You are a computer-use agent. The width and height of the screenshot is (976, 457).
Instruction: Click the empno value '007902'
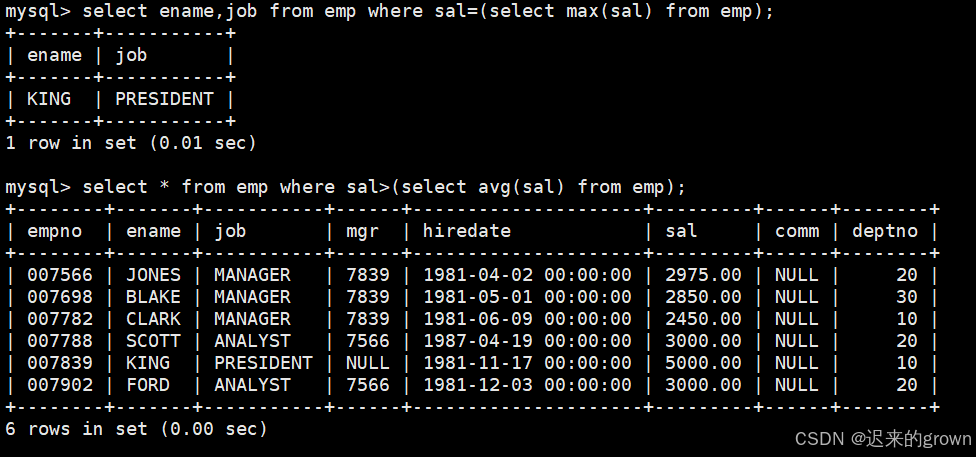tap(60, 385)
